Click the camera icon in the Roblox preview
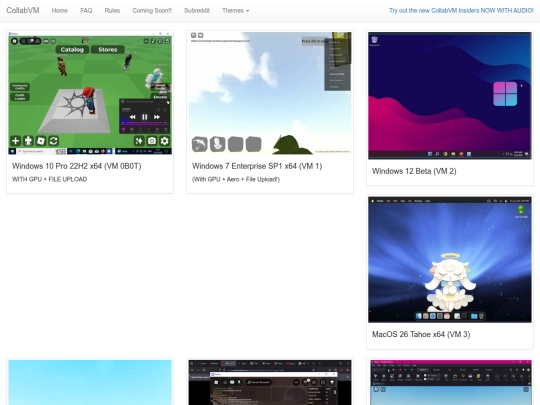Screen dimensions: 540x405 pos(152,141)
